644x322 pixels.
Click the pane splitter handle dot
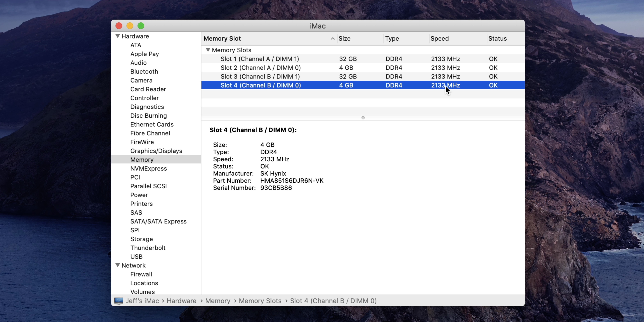pyautogui.click(x=363, y=118)
